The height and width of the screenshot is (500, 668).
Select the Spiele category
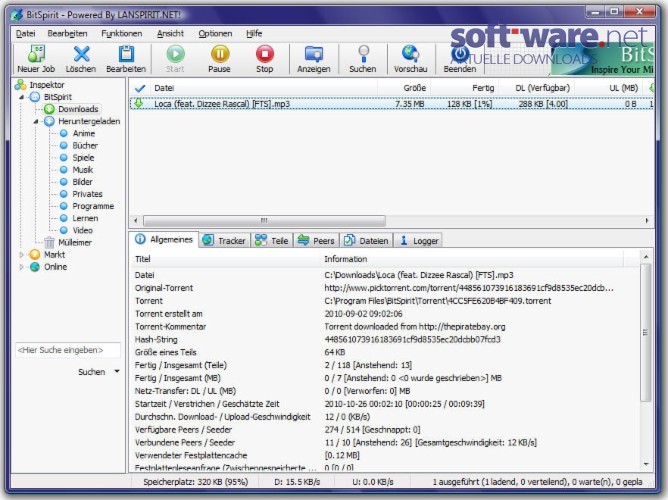(x=83, y=158)
